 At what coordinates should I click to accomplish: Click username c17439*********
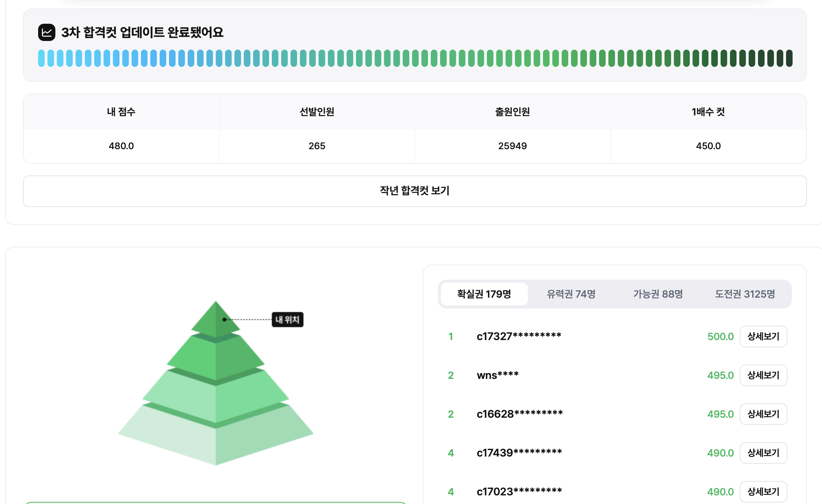pos(519,453)
